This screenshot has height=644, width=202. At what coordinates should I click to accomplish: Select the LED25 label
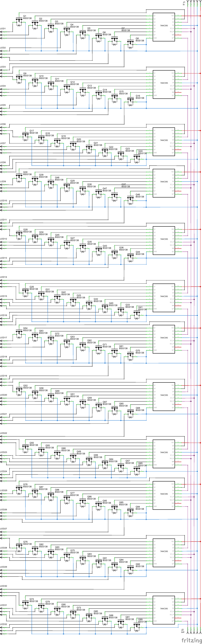pos(4,490)
